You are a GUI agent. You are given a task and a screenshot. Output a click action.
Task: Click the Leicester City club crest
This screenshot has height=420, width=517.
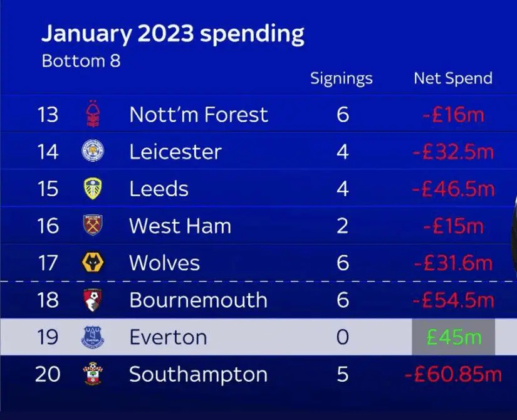tap(93, 152)
